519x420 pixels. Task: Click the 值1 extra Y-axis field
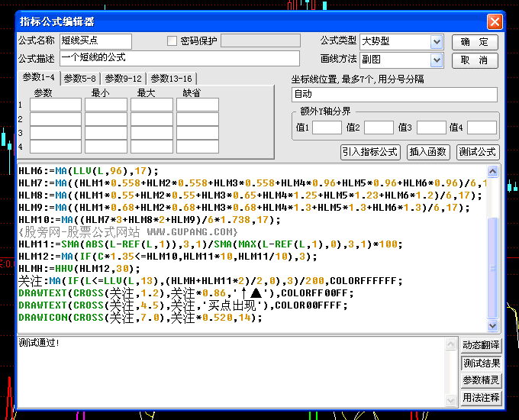(327, 128)
